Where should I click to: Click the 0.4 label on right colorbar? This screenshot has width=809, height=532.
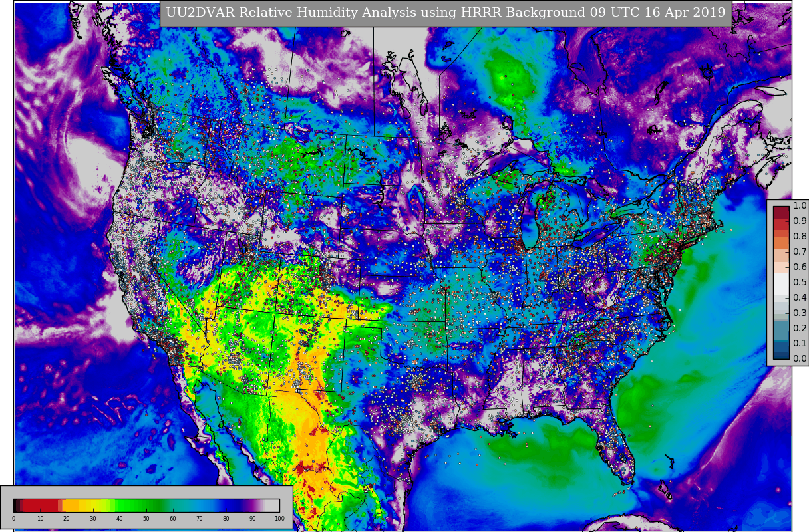click(x=800, y=297)
